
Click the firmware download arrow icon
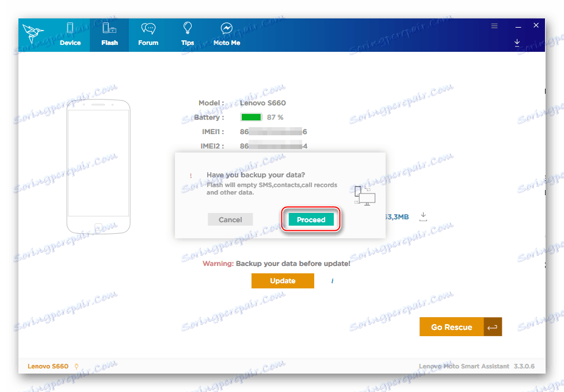424,216
